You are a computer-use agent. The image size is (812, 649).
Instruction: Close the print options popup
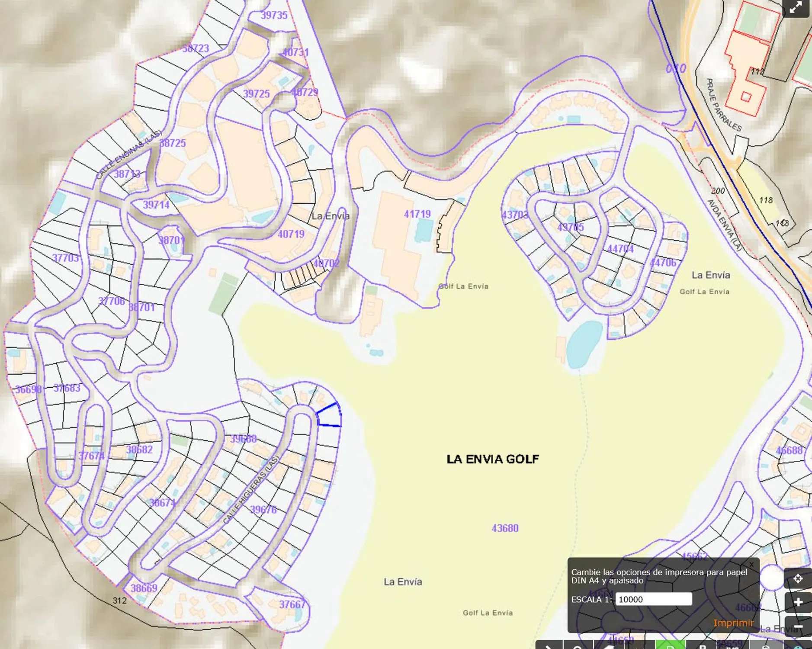[x=751, y=565]
